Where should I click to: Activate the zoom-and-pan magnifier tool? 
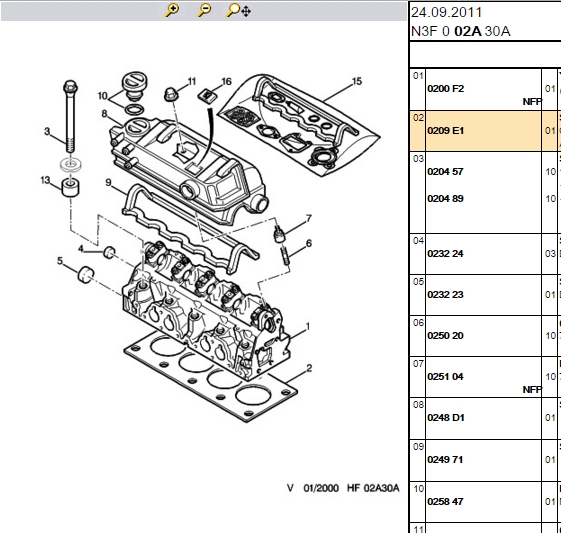pos(238,10)
